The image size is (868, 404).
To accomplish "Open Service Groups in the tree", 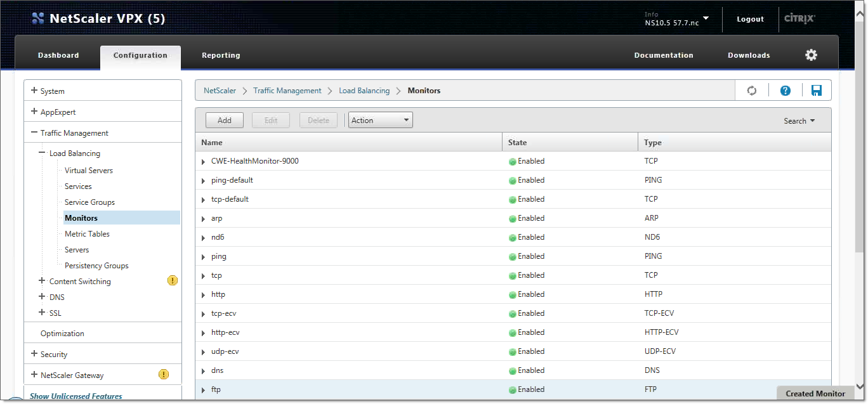I will coord(89,202).
